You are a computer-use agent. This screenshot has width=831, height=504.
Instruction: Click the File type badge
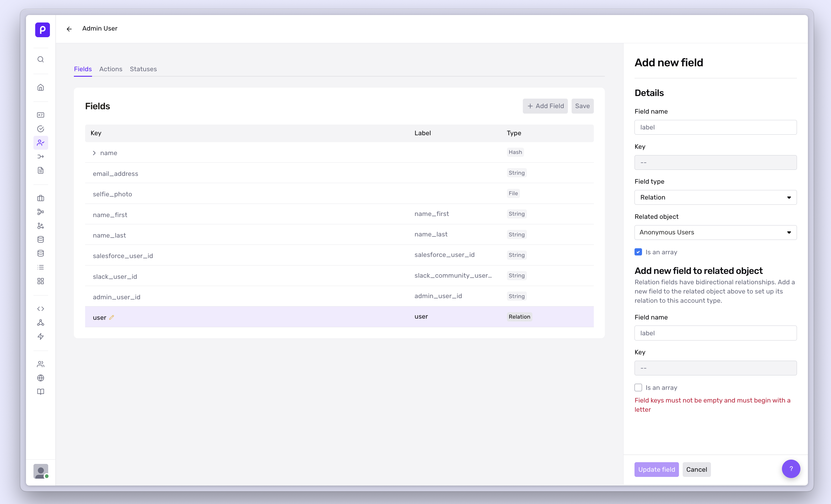pyautogui.click(x=513, y=193)
